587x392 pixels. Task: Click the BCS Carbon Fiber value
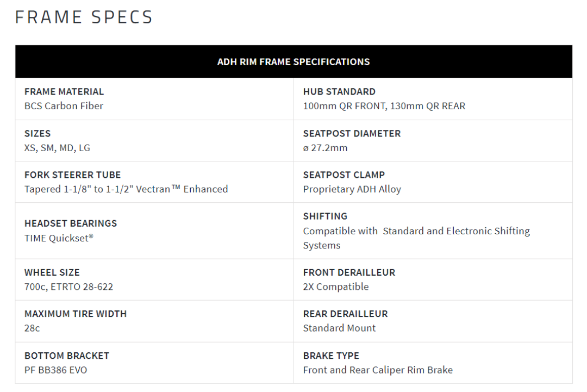[x=64, y=106]
